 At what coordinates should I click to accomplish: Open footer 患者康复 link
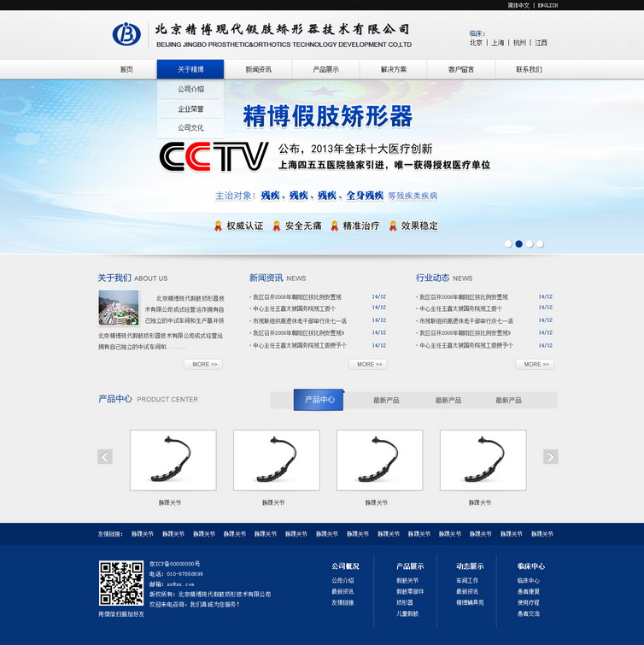tap(529, 591)
